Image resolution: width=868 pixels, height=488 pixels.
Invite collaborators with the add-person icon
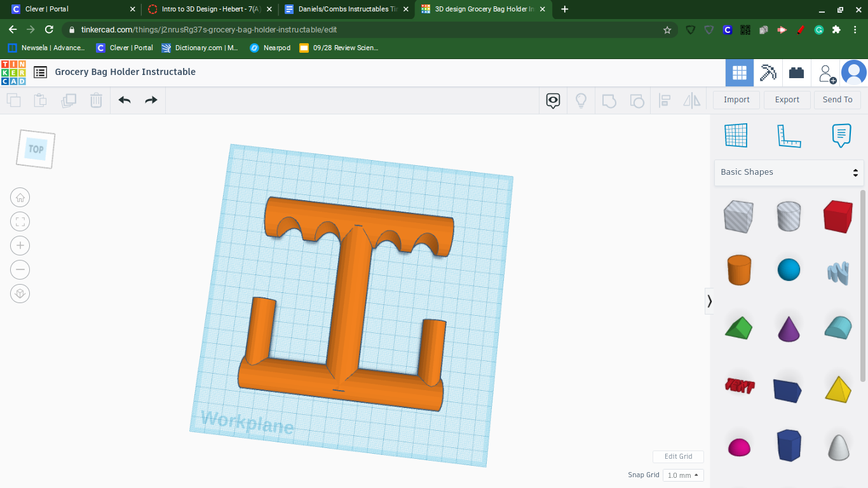[x=827, y=73]
